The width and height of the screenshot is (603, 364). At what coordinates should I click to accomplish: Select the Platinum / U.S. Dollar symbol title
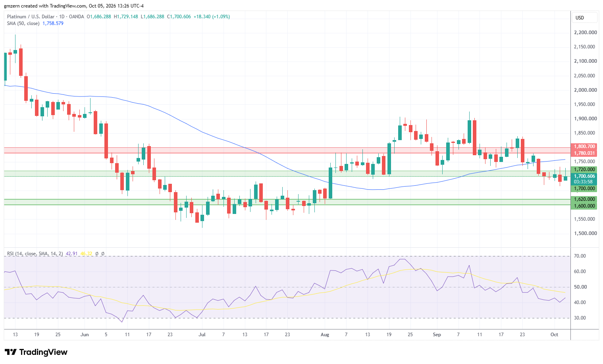pos(31,17)
